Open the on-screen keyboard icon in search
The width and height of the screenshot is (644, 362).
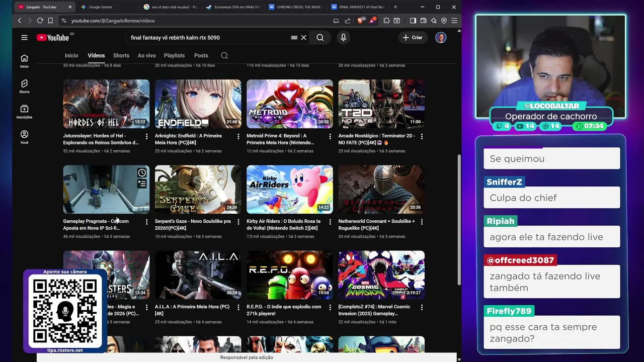(x=294, y=38)
